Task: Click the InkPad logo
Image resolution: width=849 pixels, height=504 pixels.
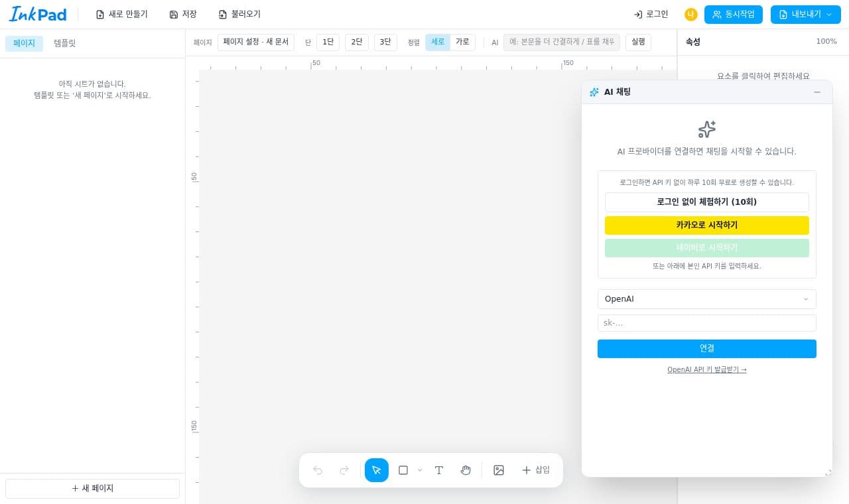Action: click(38, 14)
